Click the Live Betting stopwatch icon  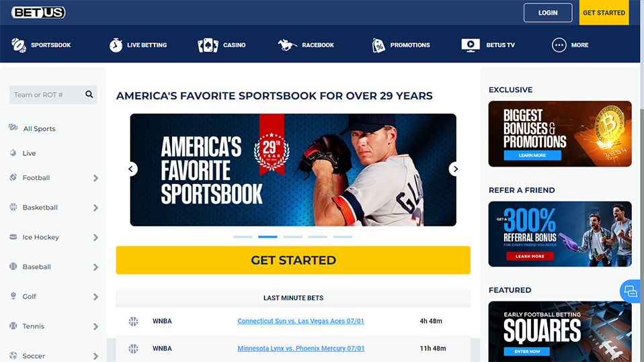(x=116, y=45)
